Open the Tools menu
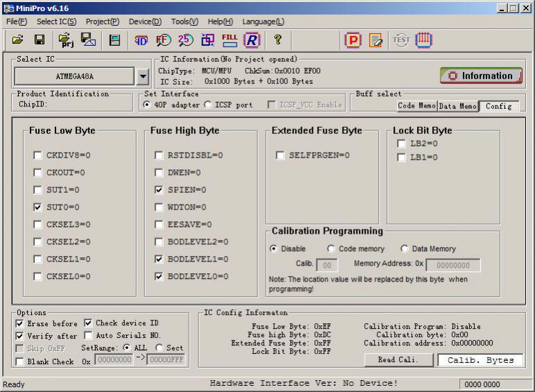 click(x=184, y=22)
